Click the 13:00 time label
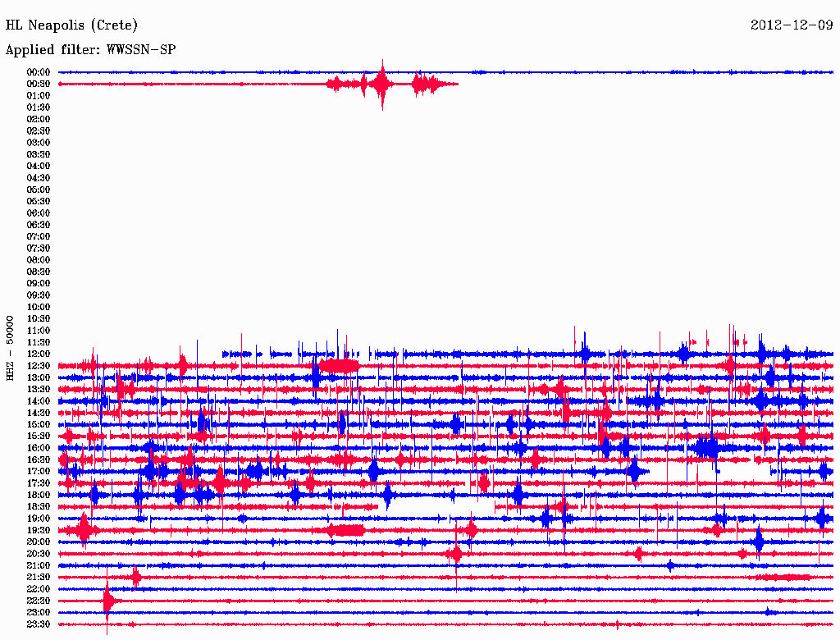Viewport: 840px width, 640px height. tap(39, 377)
